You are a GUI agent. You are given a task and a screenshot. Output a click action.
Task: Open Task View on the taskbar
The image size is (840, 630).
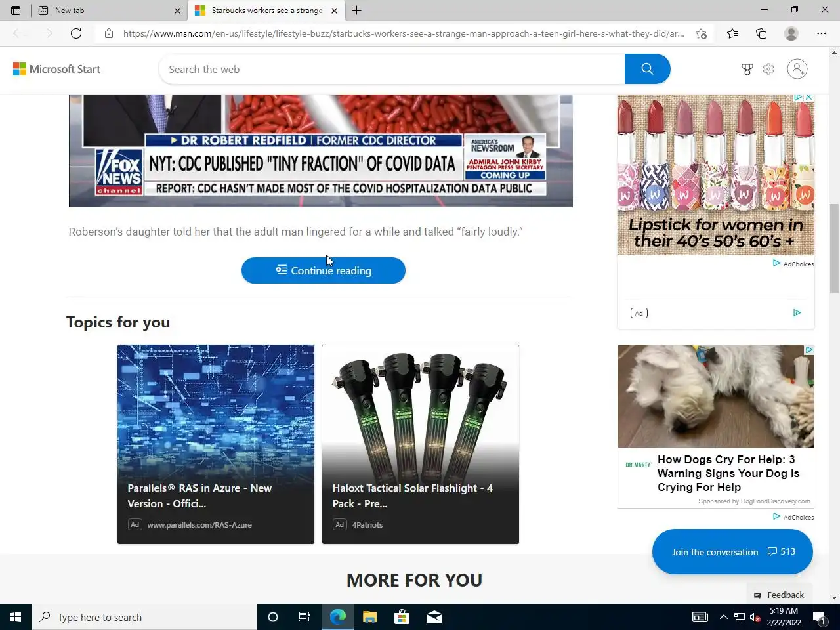coord(304,617)
